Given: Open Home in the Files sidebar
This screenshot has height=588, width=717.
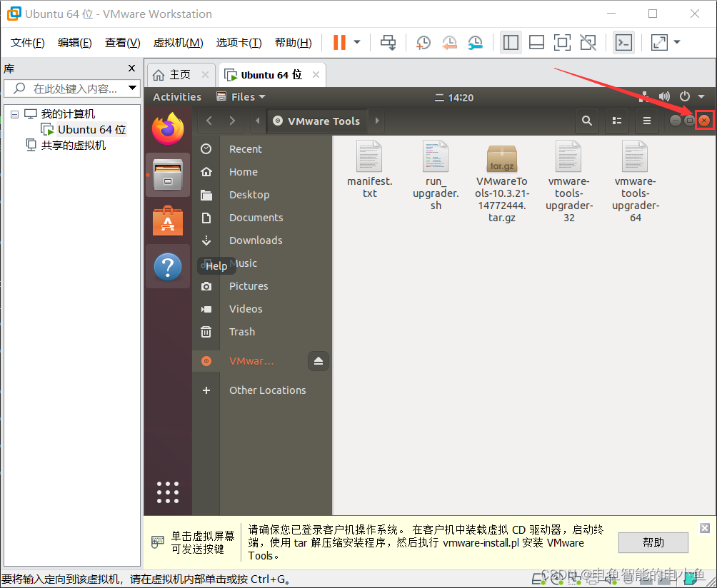Looking at the screenshot, I should [261, 172].
